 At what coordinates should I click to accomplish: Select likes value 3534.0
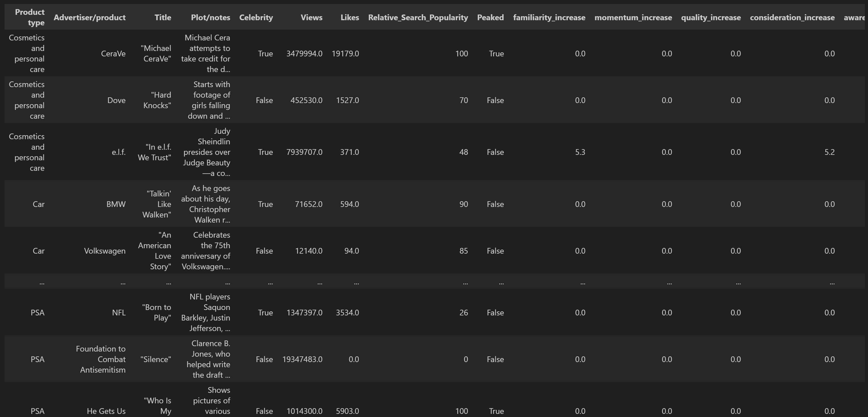(x=347, y=313)
